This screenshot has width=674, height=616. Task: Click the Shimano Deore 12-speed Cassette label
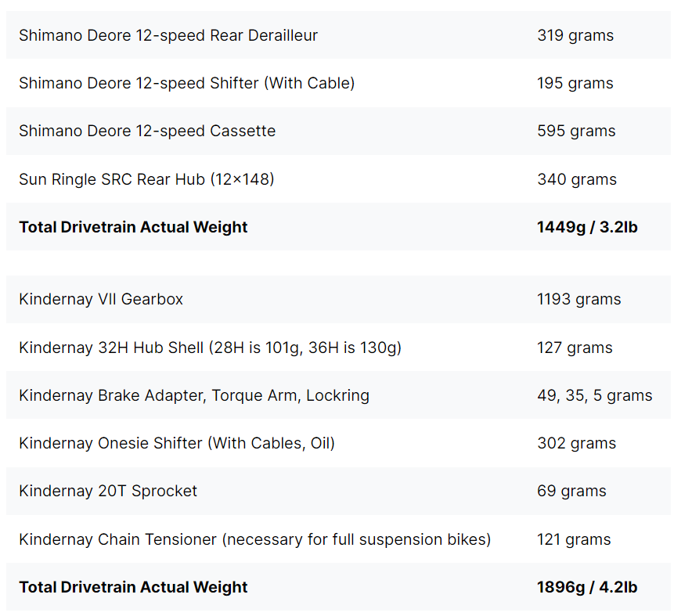click(x=147, y=131)
